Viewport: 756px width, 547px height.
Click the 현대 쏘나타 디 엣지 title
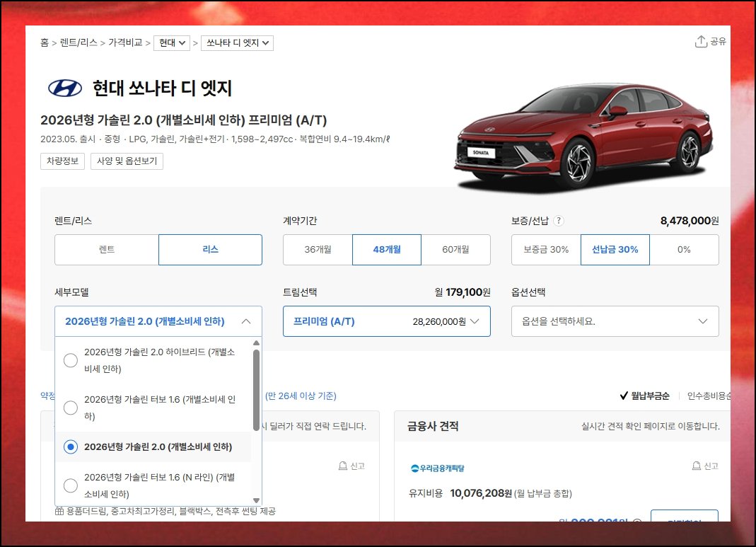pos(163,88)
